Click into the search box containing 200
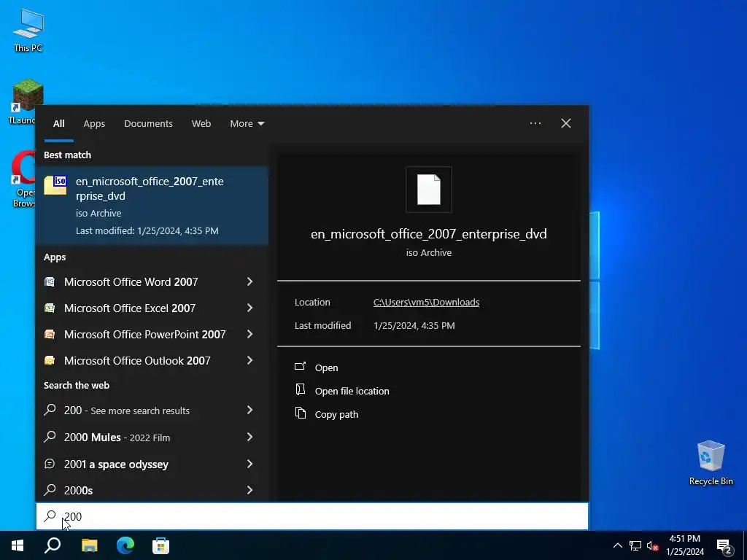Viewport: 747px width, 560px height. [x=312, y=516]
